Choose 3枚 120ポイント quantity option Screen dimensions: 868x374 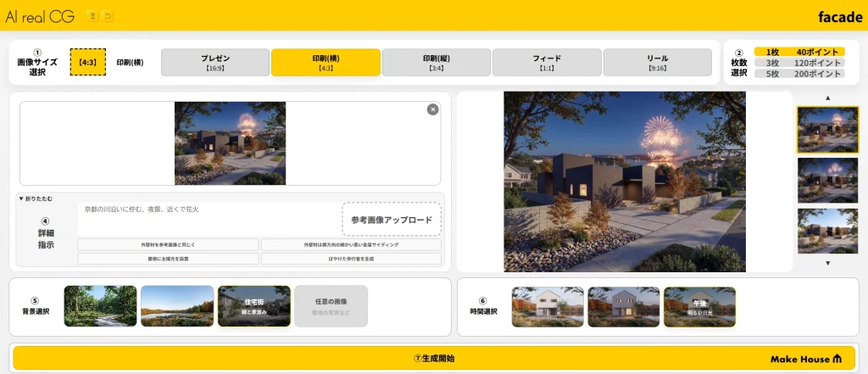click(x=799, y=63)
